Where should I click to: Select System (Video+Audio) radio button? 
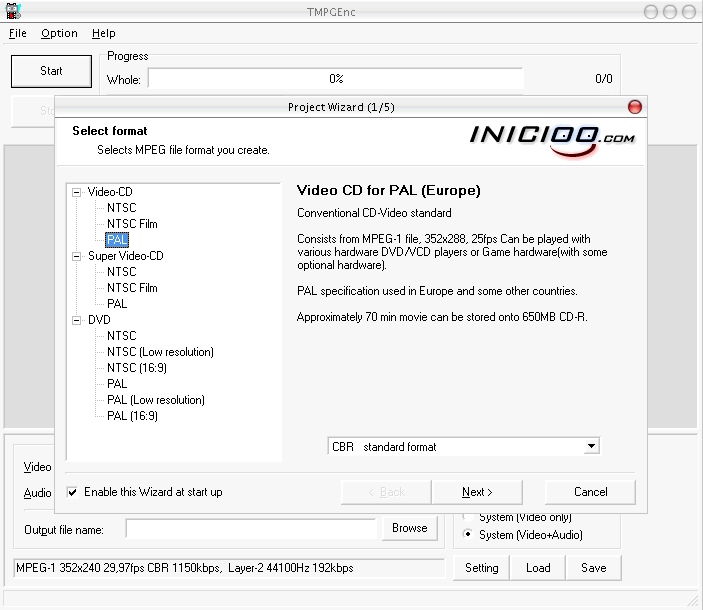468,534
